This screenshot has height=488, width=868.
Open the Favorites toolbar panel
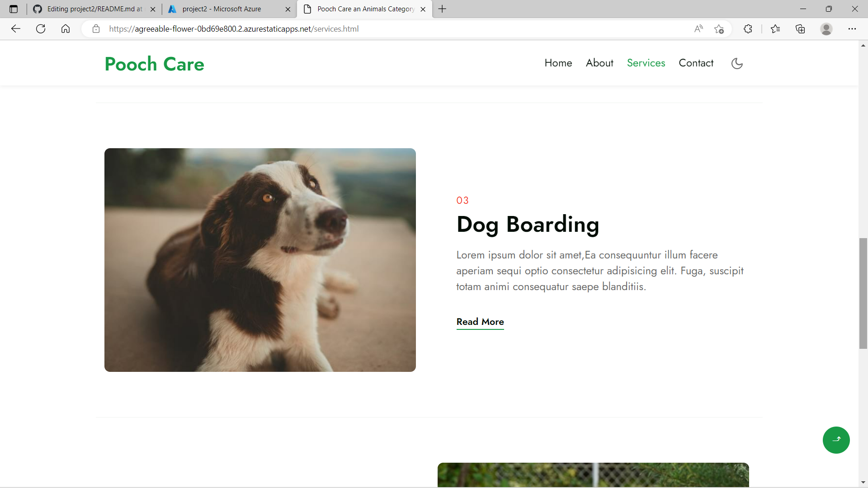(776, 28)
